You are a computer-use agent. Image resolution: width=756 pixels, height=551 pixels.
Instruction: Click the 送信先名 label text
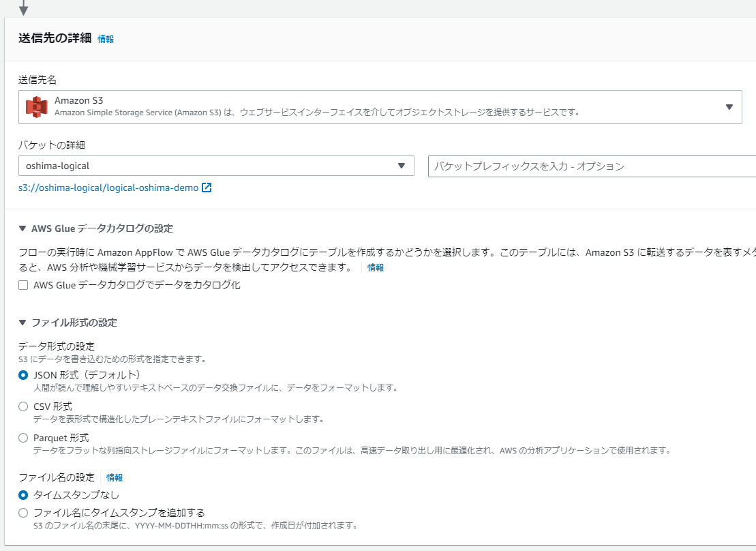(x=37, y=80)
